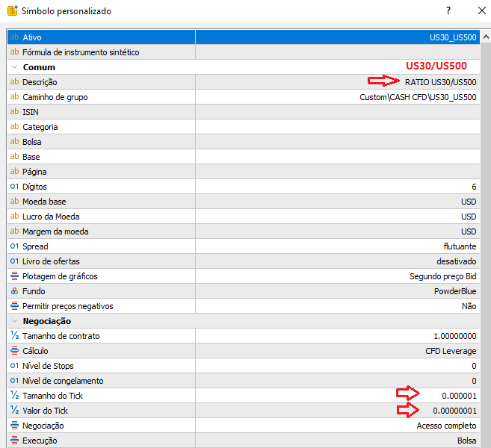Image resolution: width=491 pixels, height=448 pixels.
Task: Select the Página property row label
Action: pos(34,172)
